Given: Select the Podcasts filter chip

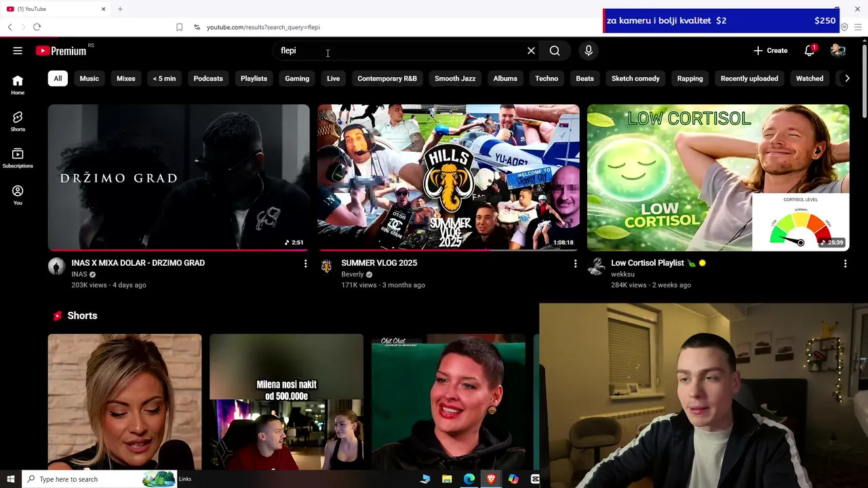Looking at the screenshot, I should tap(208, 79).
